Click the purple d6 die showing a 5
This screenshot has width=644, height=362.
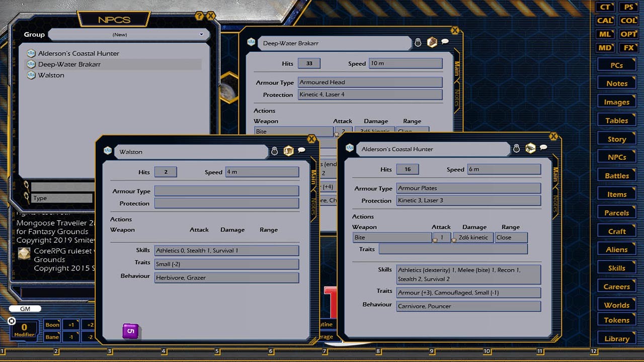(130, 331)
